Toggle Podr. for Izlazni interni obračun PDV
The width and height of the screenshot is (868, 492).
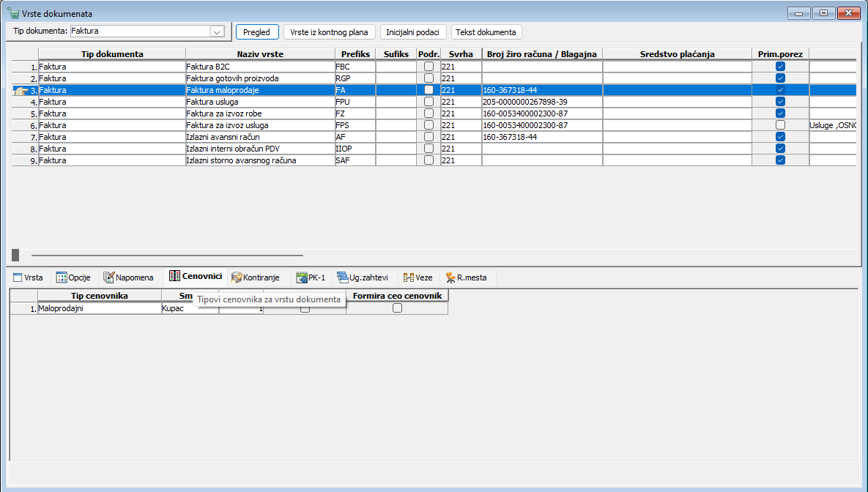point(429,149)
